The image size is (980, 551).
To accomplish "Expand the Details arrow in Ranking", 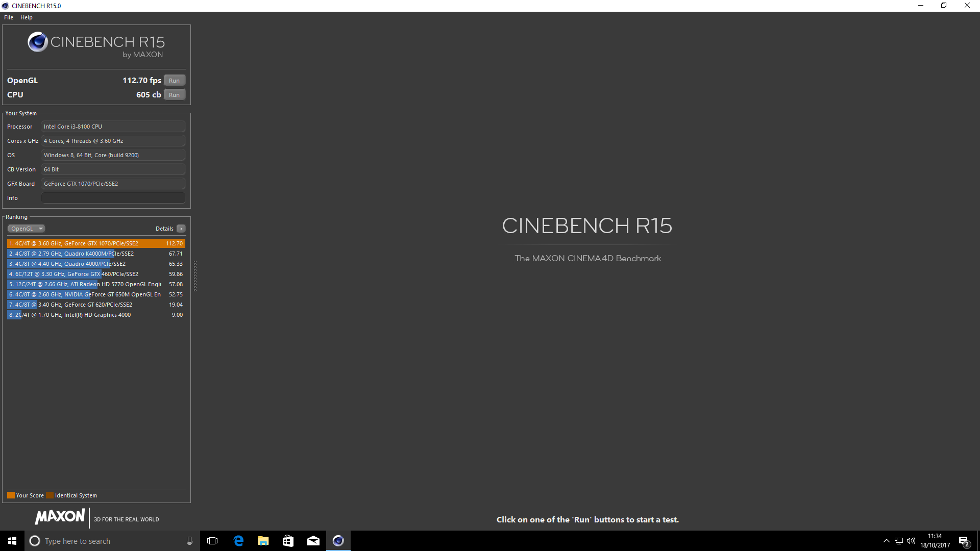I will (x=181, y=229).
